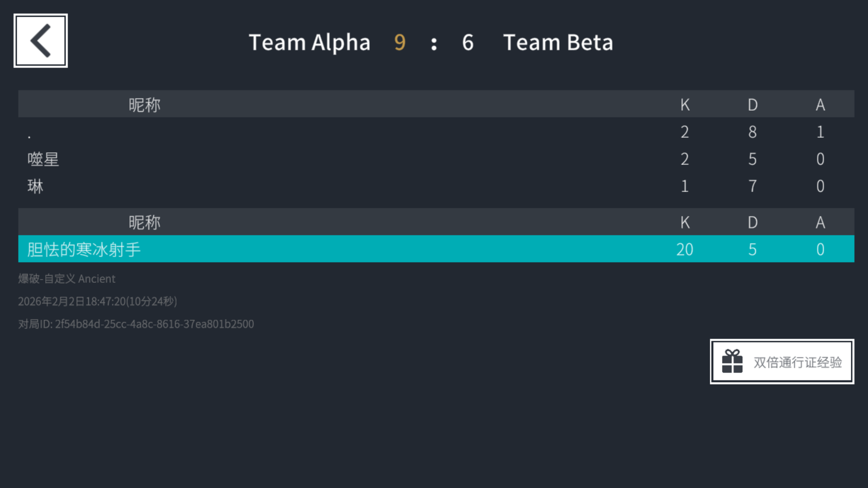This screenshot has height=488, width=868.
Task: Click the gift box icon
Action: (x=732, y=361)
